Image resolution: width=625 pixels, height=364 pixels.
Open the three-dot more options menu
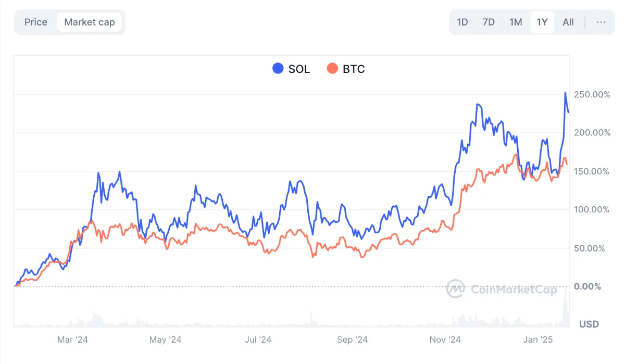pyautogui.click(x=601, y=22)
